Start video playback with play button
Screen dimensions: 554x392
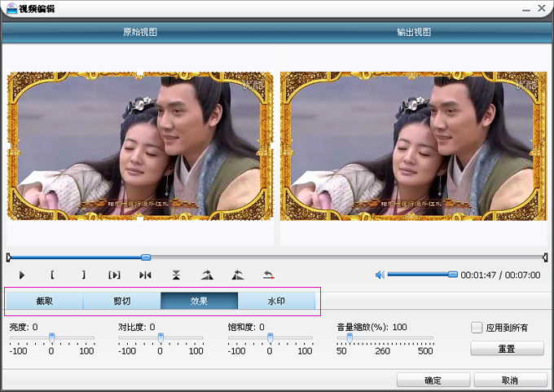click(22, 275)
